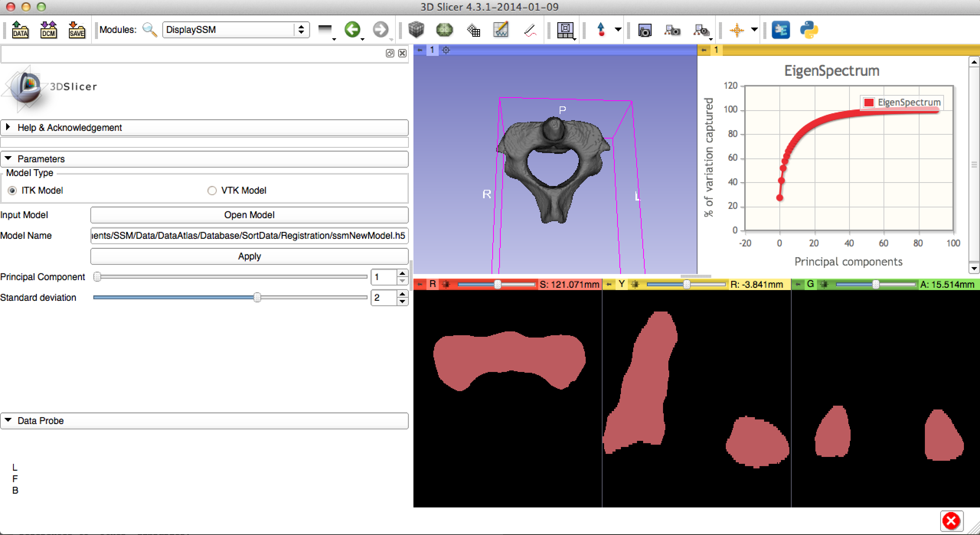The width and height of the screenshot is (980, 535).
Task: Go back to previous module (green arrow)
Action: tap(352, 29)
